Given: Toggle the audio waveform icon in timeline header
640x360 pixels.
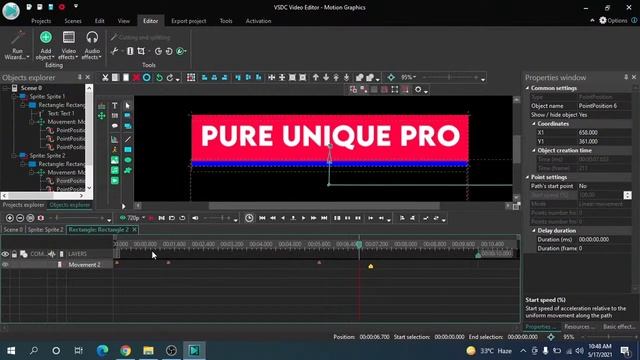Looking at the screenshot, I should [x=52, y=254].
